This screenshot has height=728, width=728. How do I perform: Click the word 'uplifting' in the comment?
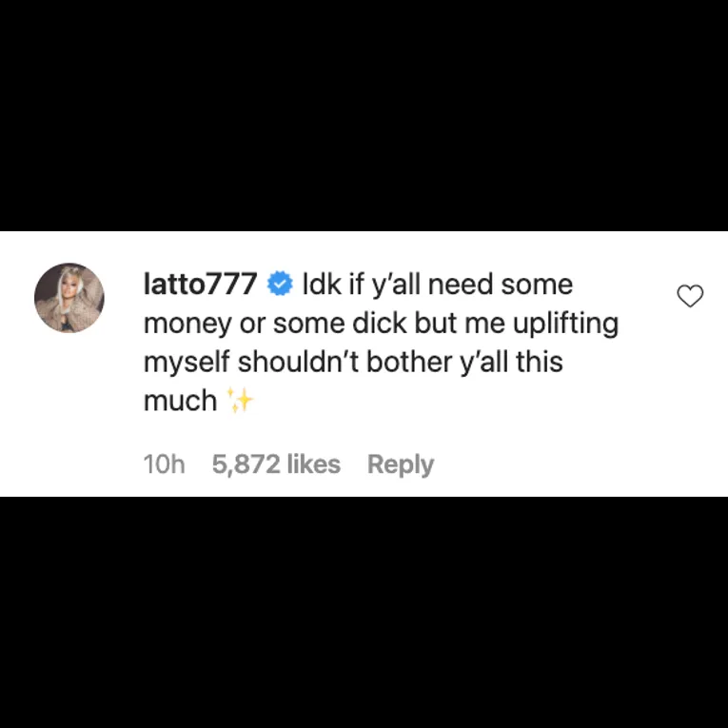coord(565,325)
